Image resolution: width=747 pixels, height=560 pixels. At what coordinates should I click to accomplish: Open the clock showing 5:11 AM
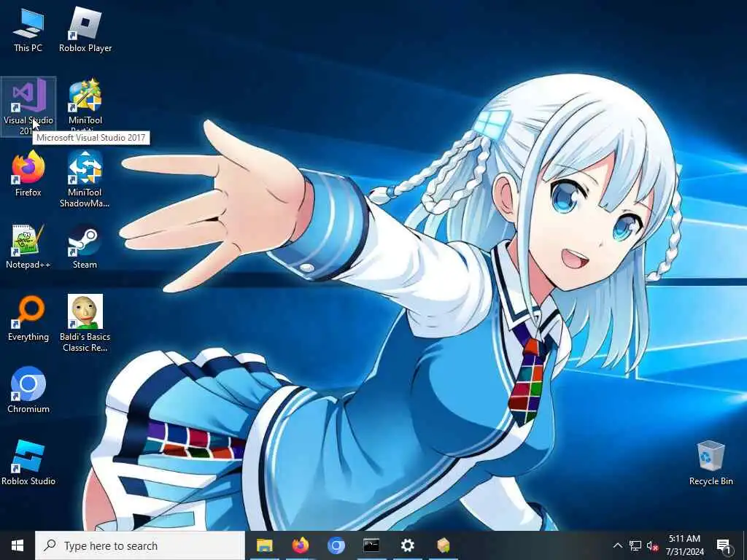(x=684, y=545)
